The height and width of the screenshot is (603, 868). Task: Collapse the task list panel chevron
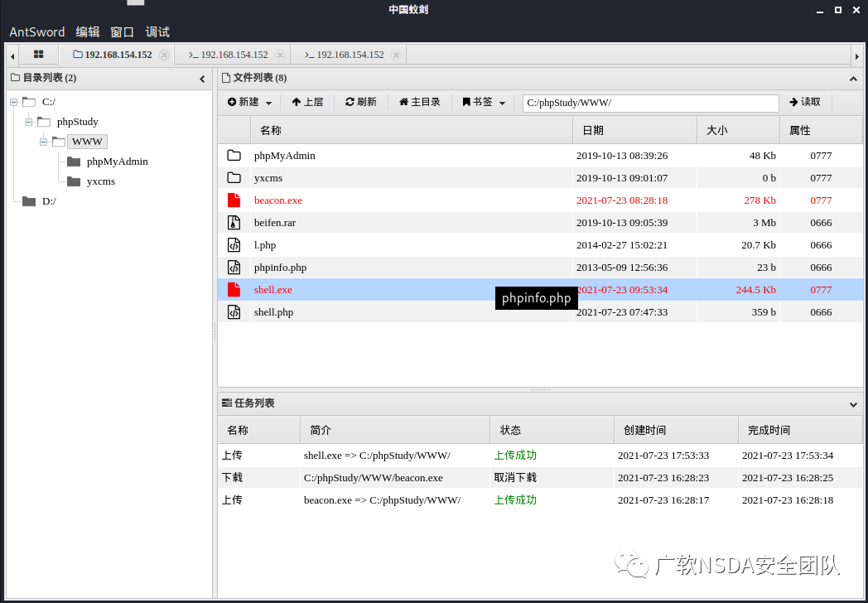click(x=853, y=405)
